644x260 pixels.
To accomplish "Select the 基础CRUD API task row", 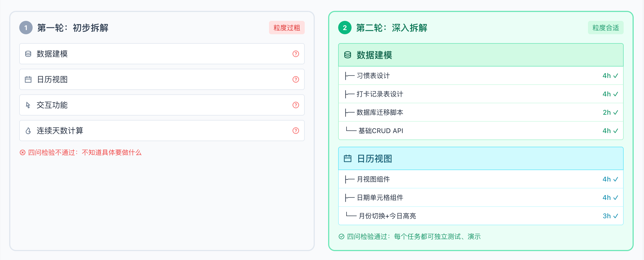I will [x=481, y=131].
